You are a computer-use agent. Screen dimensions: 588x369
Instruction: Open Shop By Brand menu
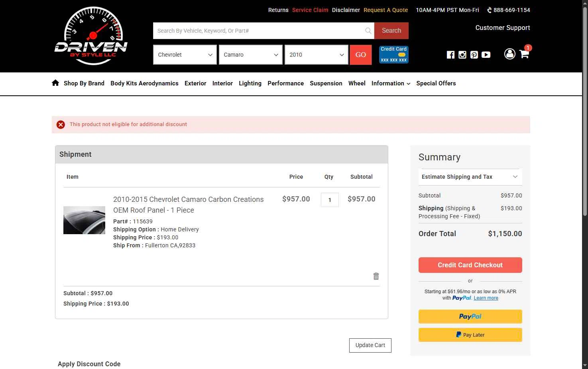tap(84, 83)
